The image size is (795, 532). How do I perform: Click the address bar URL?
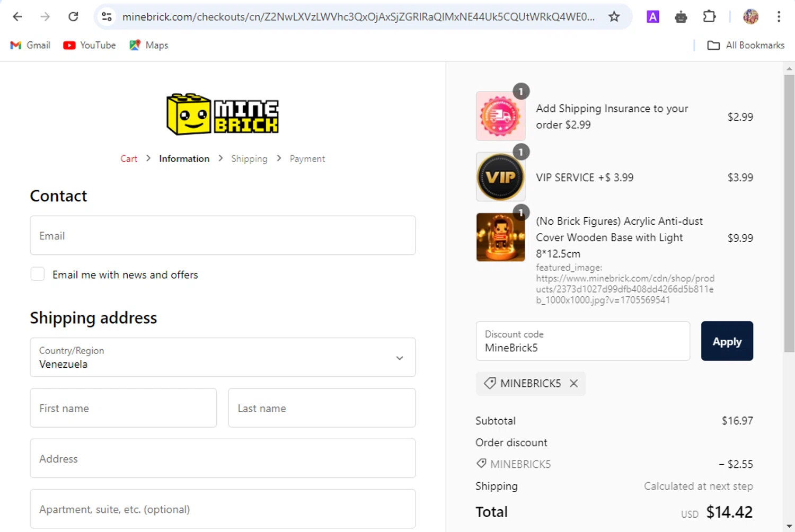358,17
